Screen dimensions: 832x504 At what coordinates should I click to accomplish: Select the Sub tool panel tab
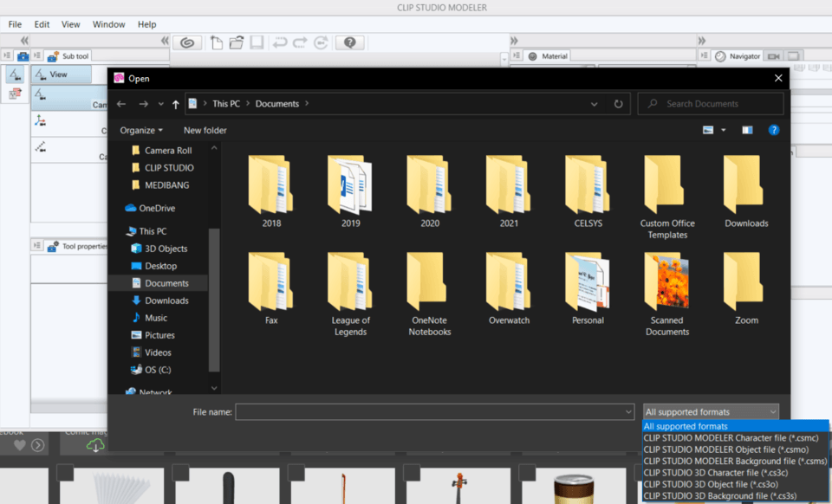coord(68,56)
